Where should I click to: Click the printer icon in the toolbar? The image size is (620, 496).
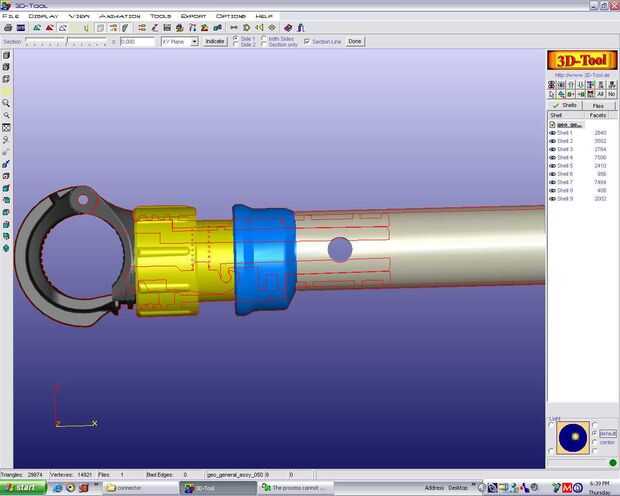(x=8, y=28)
